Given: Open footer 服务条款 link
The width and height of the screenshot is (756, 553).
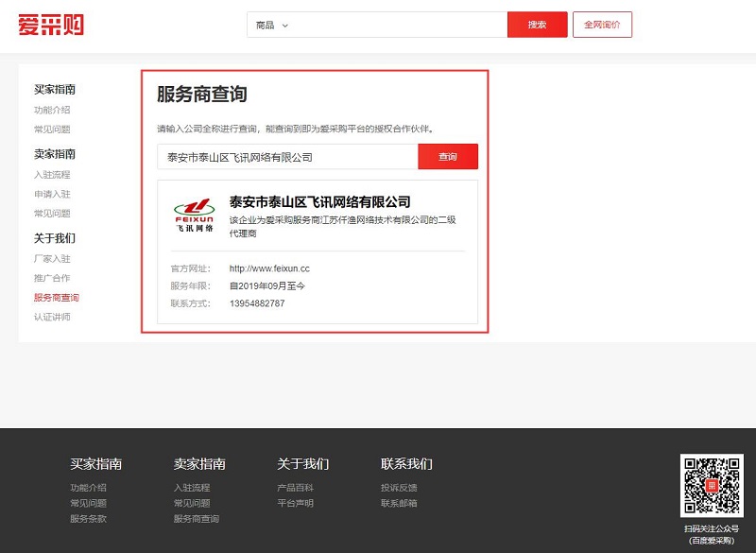Looking at the screenshot, I should pos(88,519).
